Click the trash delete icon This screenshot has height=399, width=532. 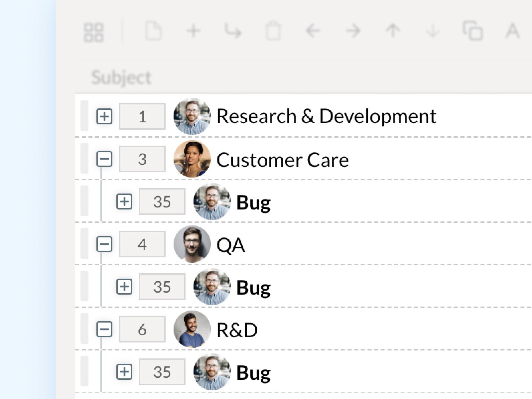(x=273, y=31)
